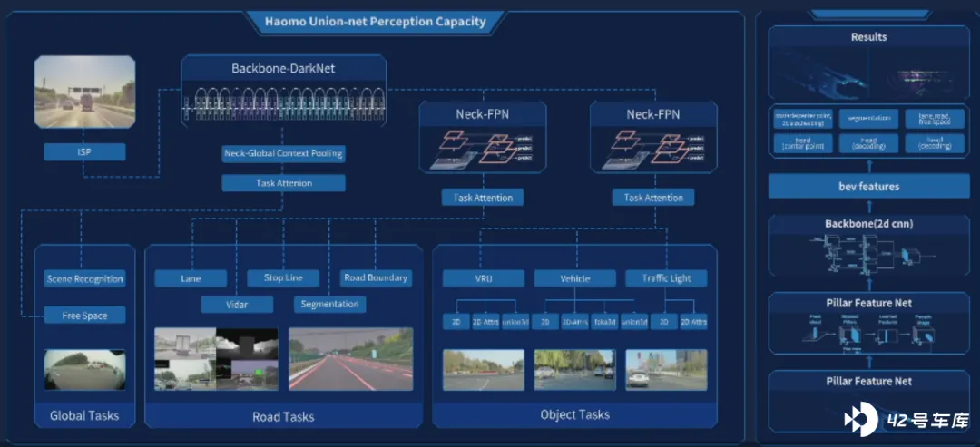Image resolution: width=980 pixels, height=447 pixels.
Task: Click the Haomo Union-net Perception Capacity title
Action: (x=375, y=22)
